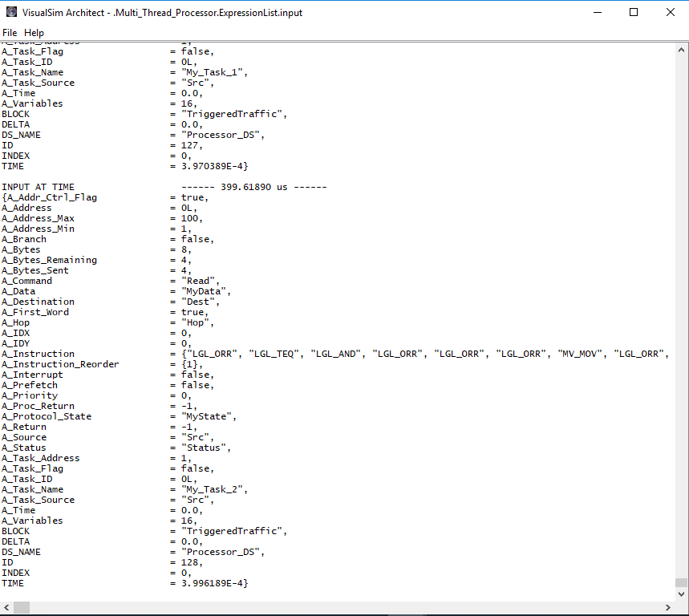Click the ID value 128
Screen dimensions: 689x616
(186, 562)
